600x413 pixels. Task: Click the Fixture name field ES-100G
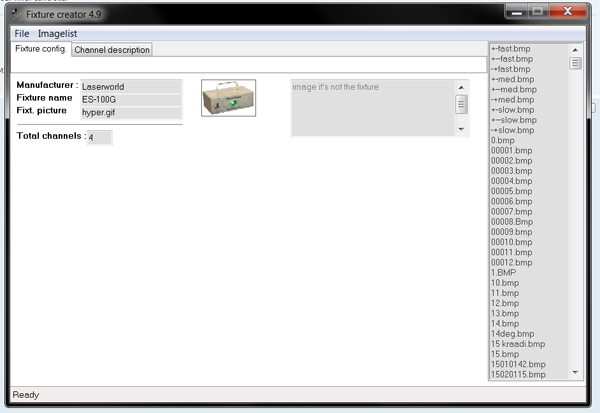131,99
